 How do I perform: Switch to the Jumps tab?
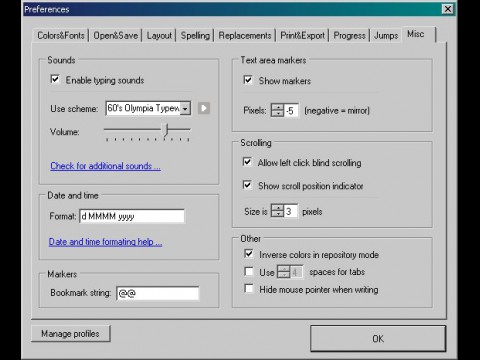(386, 35)
